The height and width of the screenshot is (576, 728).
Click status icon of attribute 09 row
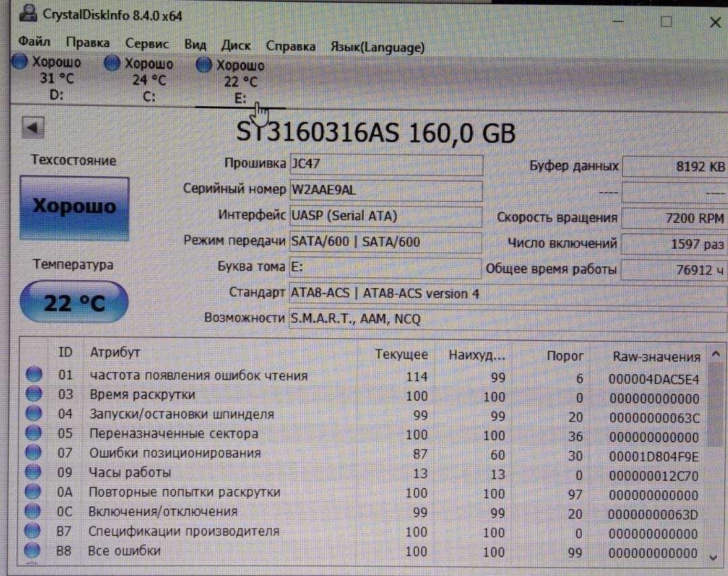click(x=33, y=471)
